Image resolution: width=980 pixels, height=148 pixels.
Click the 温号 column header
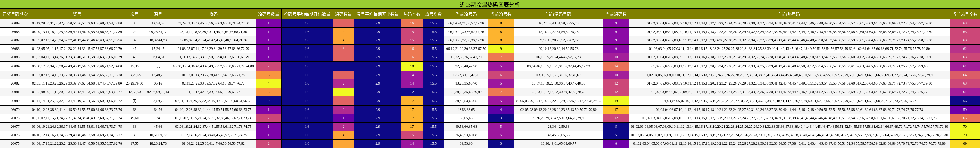click(x=158, y=14)
